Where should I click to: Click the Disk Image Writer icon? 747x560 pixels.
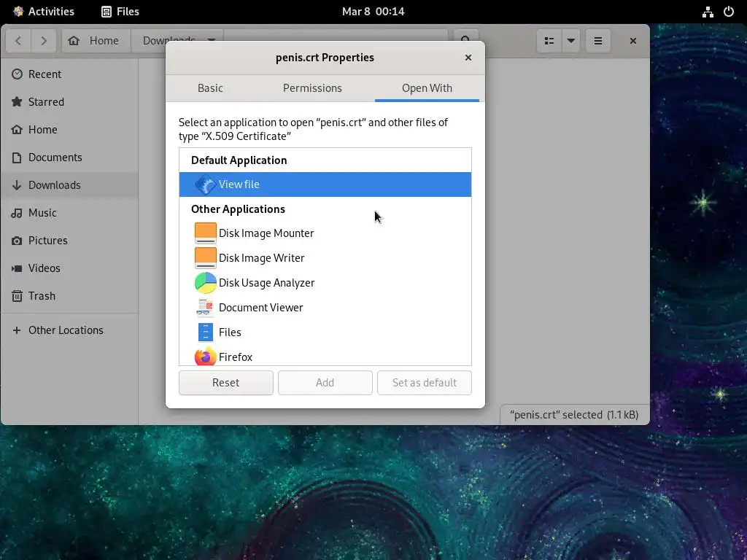point(205,258)
